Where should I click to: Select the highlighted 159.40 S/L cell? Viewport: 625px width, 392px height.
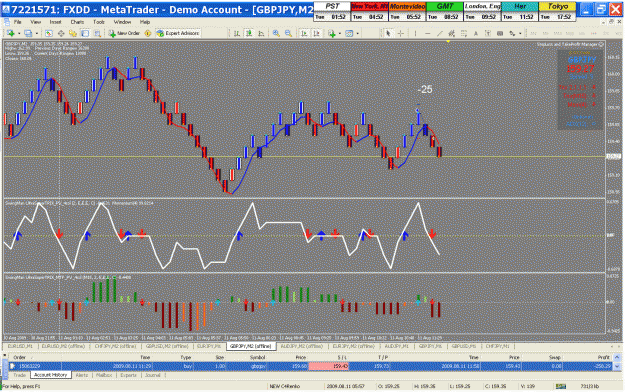coord(329,366)
